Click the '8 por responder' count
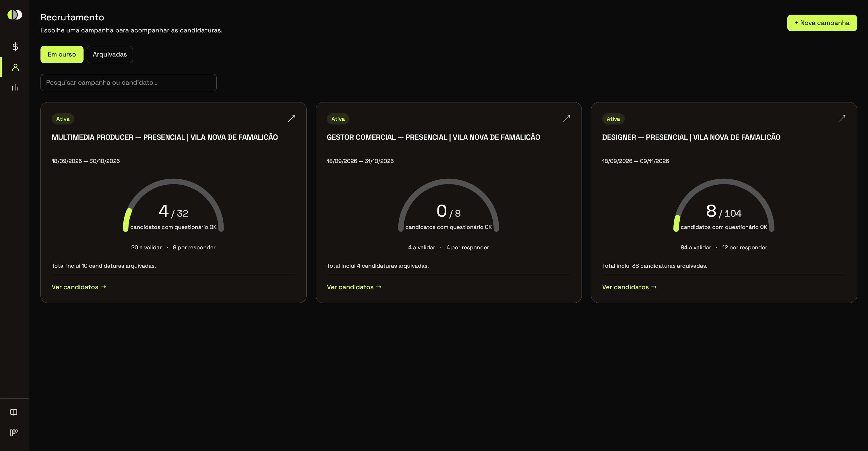 coord(194,248)
